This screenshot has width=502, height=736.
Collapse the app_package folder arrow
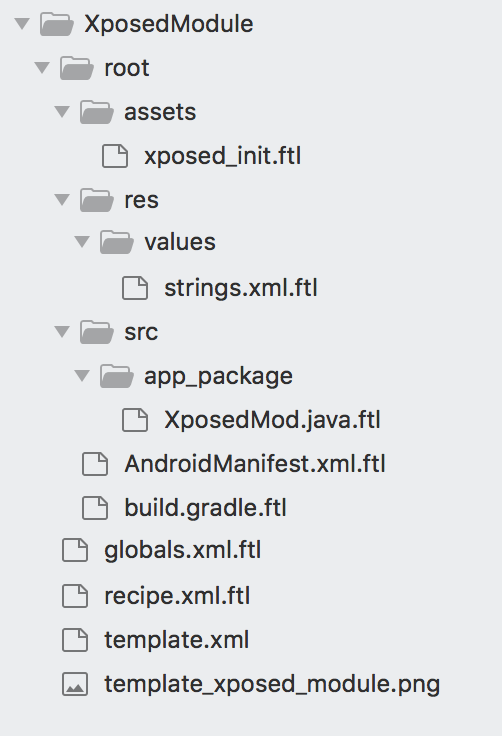(x=82, y=376)
